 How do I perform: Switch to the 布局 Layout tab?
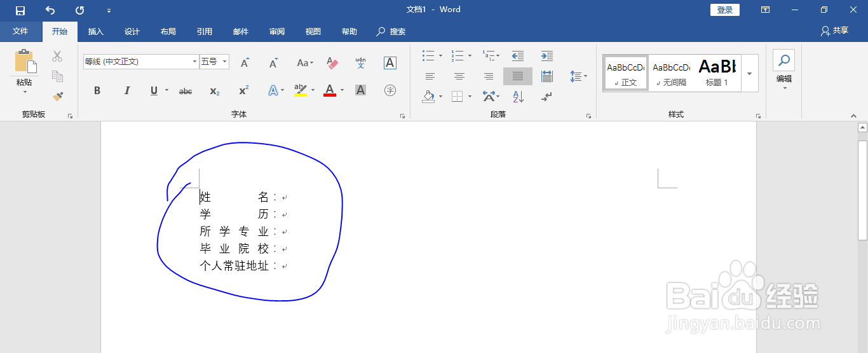[168, 32]
